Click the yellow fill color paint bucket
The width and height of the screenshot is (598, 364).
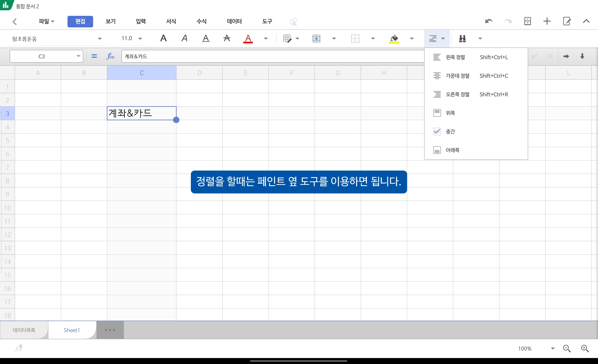coord(394,38)
